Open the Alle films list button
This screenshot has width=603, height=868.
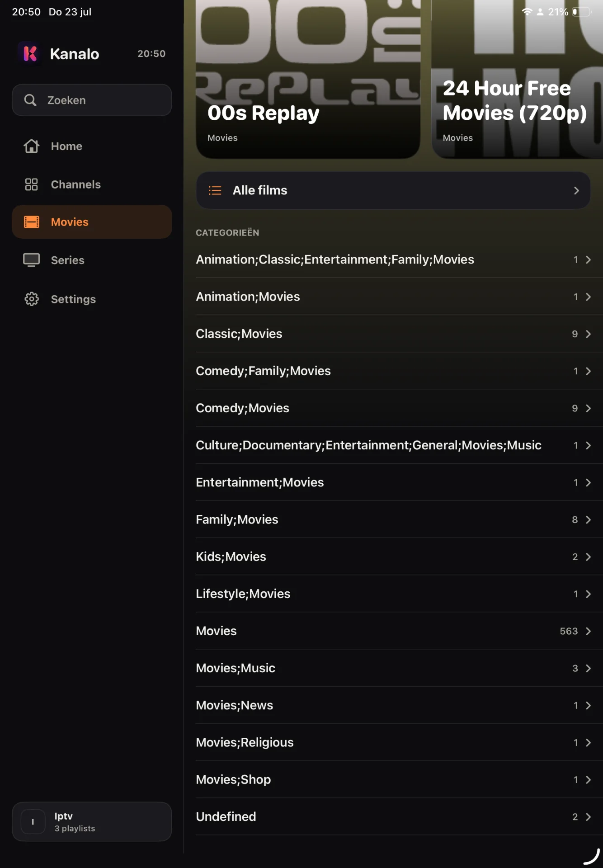[393, 190]
